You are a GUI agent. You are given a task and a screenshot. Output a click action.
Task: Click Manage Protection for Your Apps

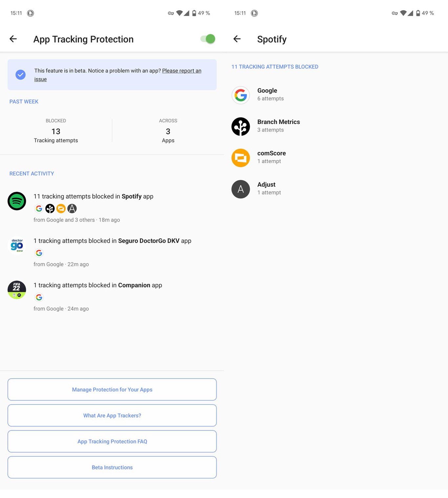click(x=112, y=389)
